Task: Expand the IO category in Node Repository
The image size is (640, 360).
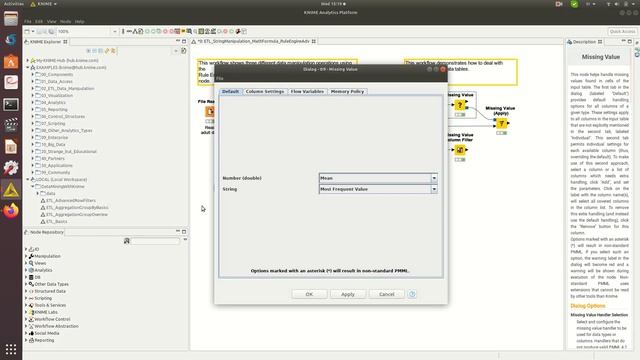Action: click(x=26, y=249)
